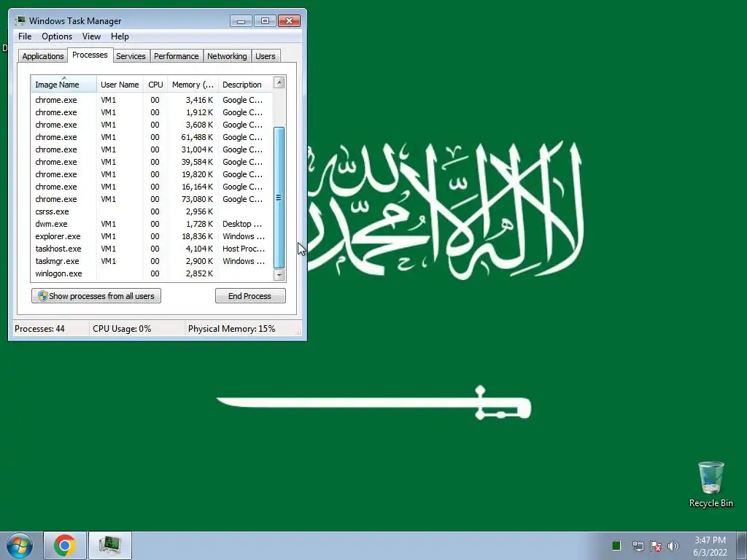Open the View menu

coord(91,36)
